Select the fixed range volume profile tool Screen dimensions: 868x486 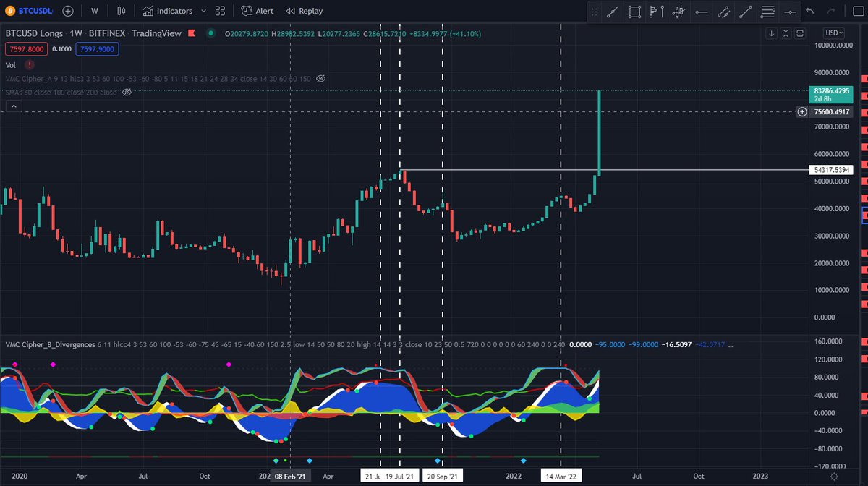(657, 12)
